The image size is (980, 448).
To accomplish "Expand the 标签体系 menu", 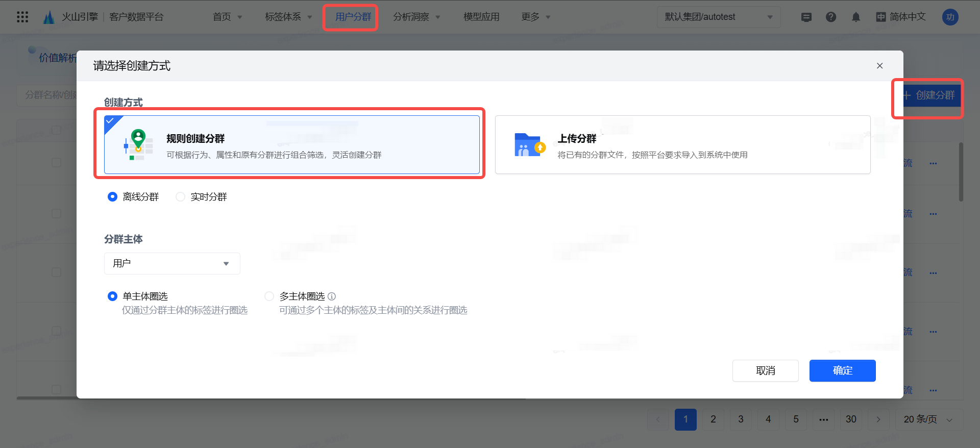I will 288,17.
